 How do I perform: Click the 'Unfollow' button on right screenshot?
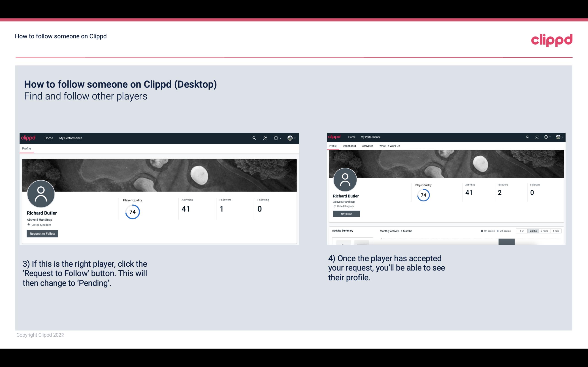346,214
